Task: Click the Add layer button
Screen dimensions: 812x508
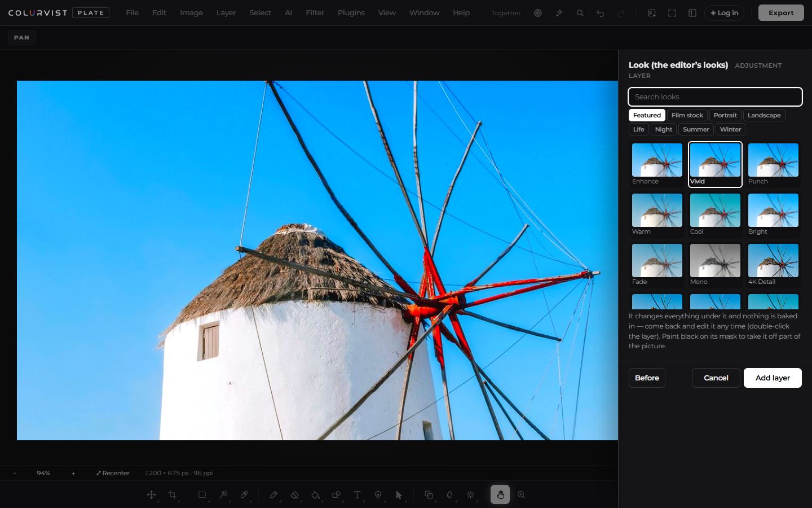Action: (773, 378)
